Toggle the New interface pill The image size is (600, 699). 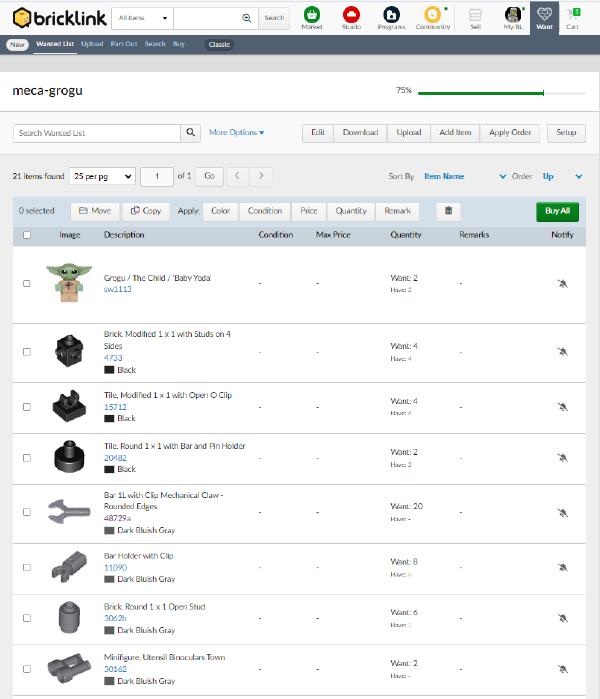pyautogui.click(x=17, y=45)
